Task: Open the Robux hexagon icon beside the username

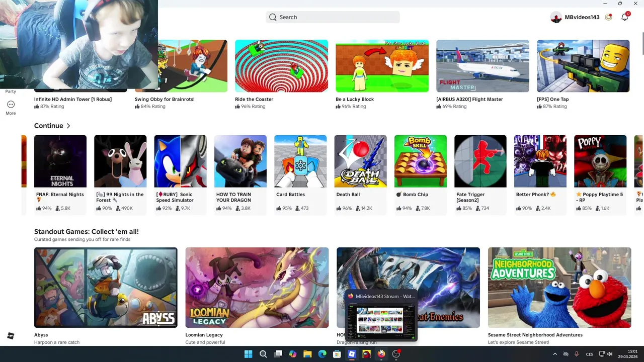Action: 608,17
